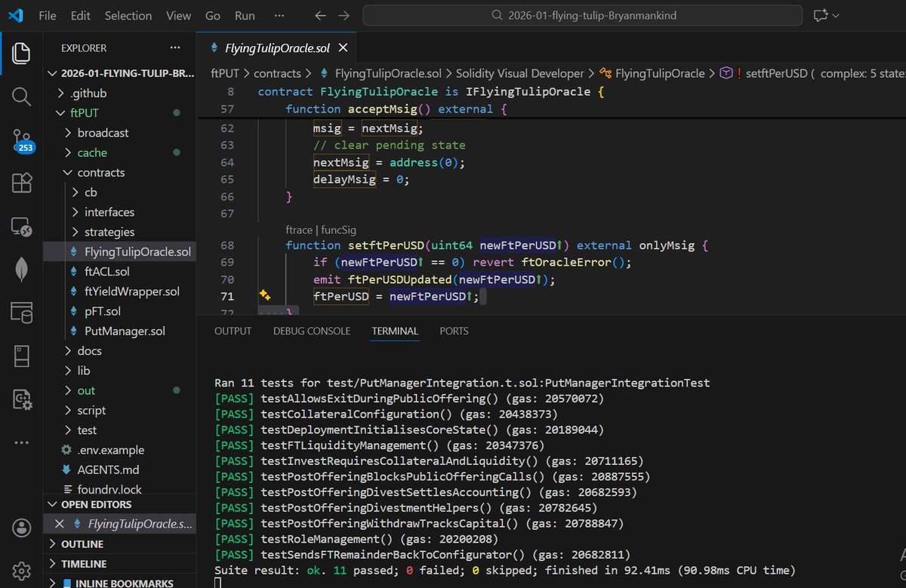This screenshot has width=906, height=588.
Task: Show additional activity bar views ellipsis
Action: (x=21, y=442)
